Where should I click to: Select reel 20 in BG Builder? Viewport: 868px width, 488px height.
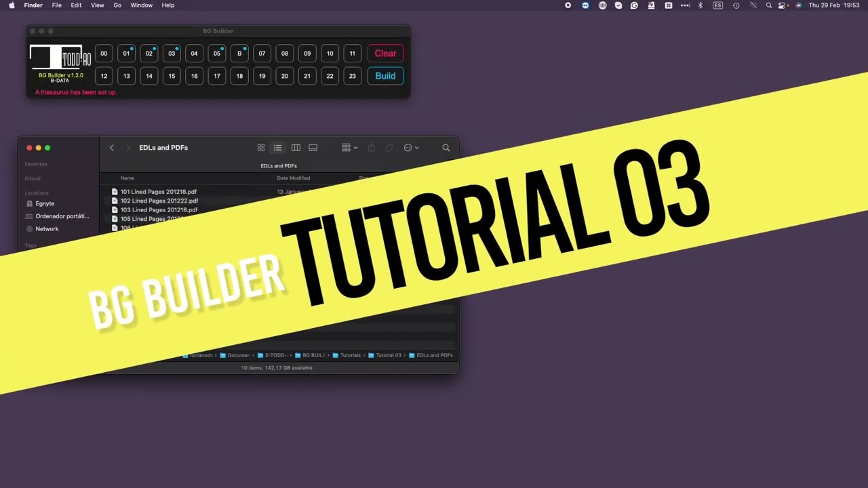point(284,76)
